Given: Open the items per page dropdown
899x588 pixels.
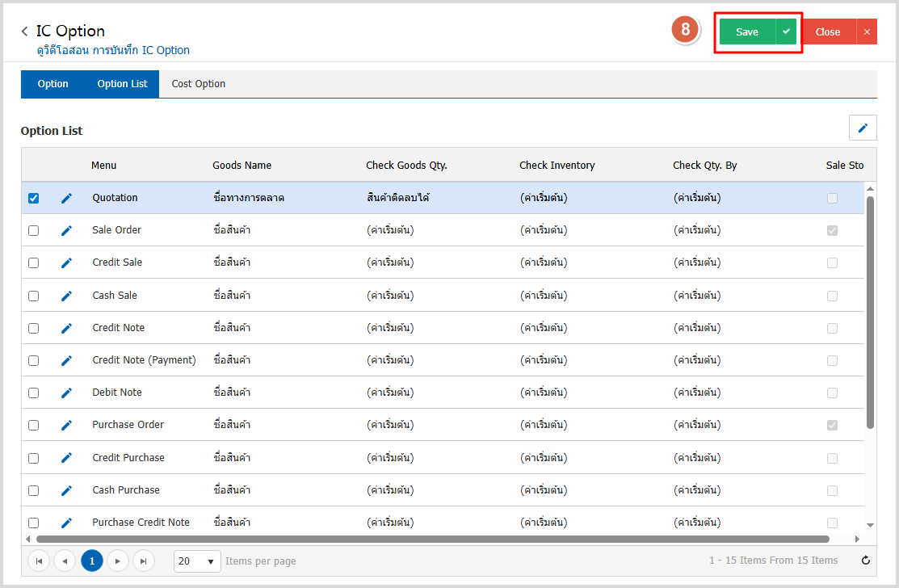Looking at the screenshot, I should click(x=197, y=561).
